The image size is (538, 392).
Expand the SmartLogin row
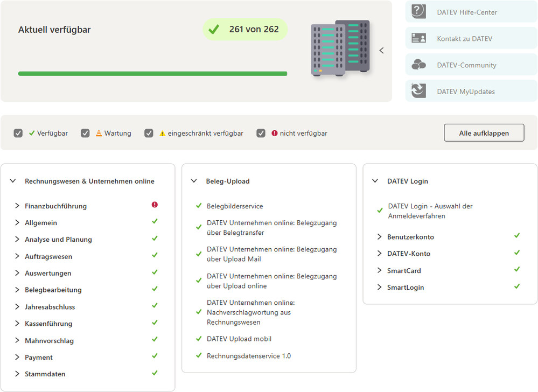pos(379,287)
